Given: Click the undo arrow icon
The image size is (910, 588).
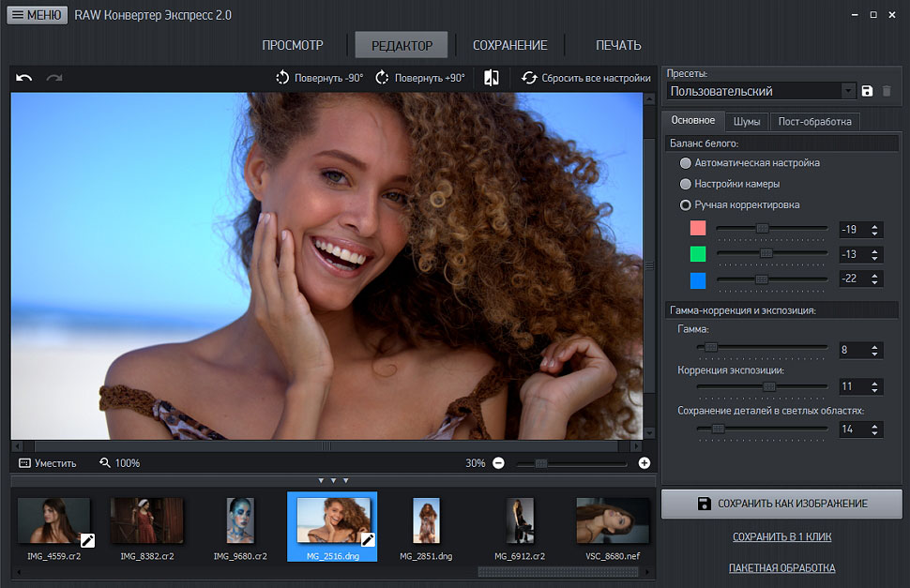Looking at the screenshot, I should [24, 78].
